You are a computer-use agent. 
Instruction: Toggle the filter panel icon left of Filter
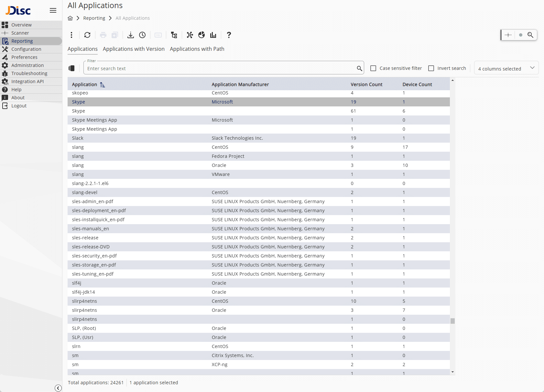(x=72, y=68)
